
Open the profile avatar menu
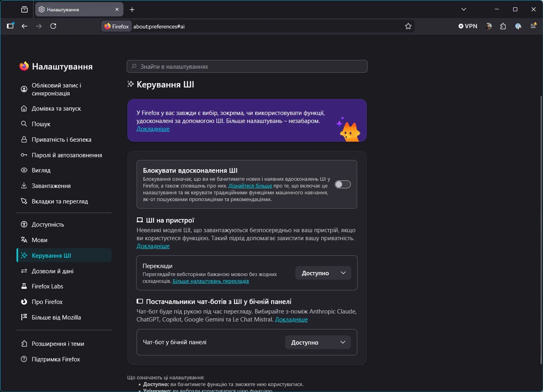(488, 26)
